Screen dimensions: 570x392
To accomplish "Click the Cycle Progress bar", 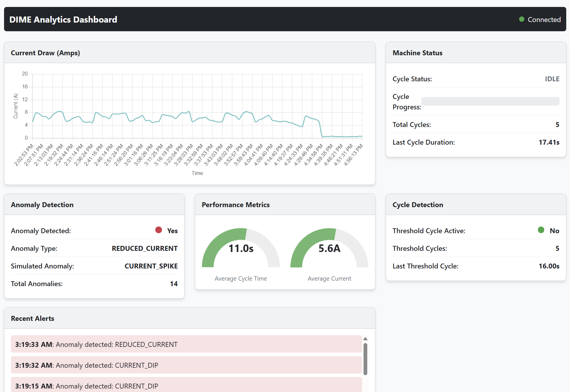I will 490,101.
